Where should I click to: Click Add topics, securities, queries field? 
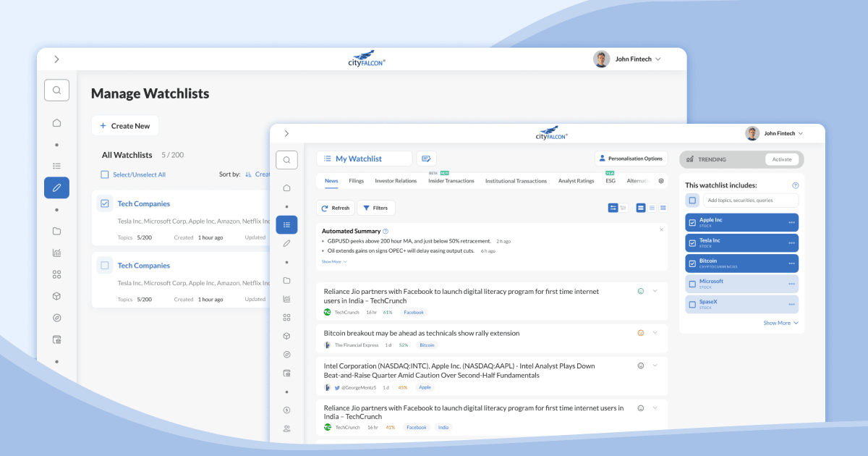[x=751, y=200]
